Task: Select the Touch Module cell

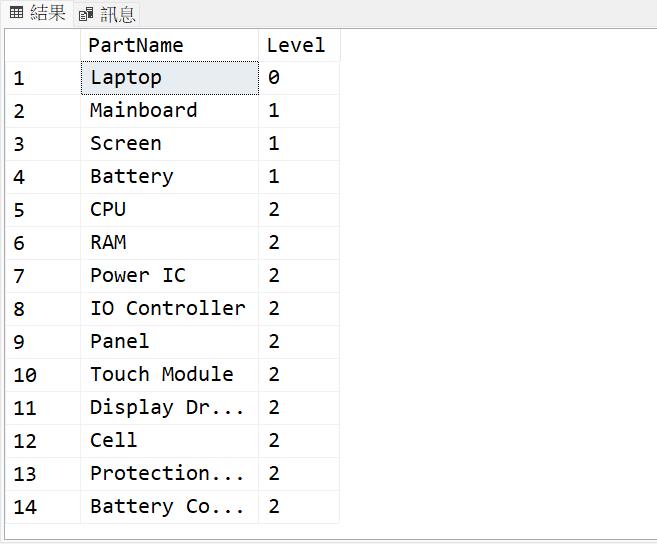Action: click(x=169, y=375)
